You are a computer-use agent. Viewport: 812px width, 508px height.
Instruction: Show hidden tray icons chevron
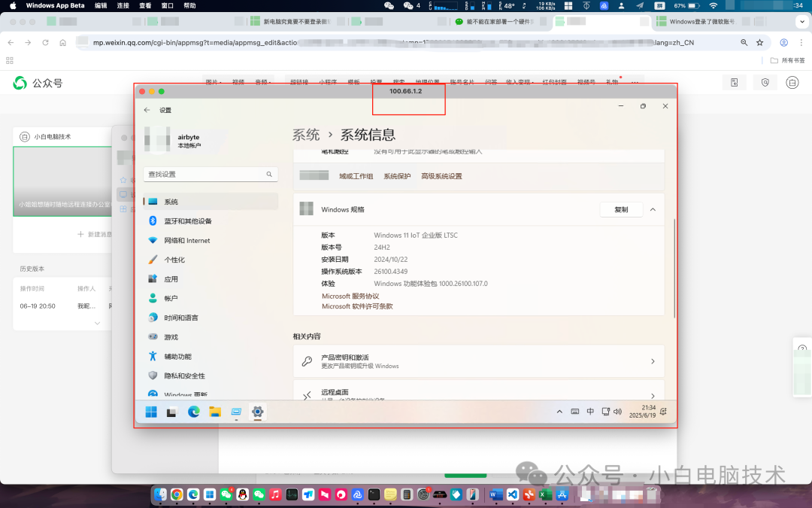pos(559,412)
